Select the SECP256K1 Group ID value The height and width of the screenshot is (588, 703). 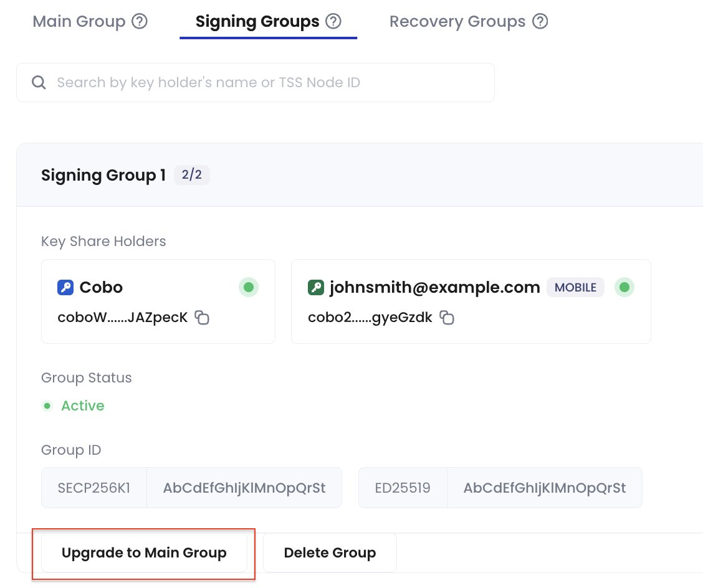tap(244, 488)
